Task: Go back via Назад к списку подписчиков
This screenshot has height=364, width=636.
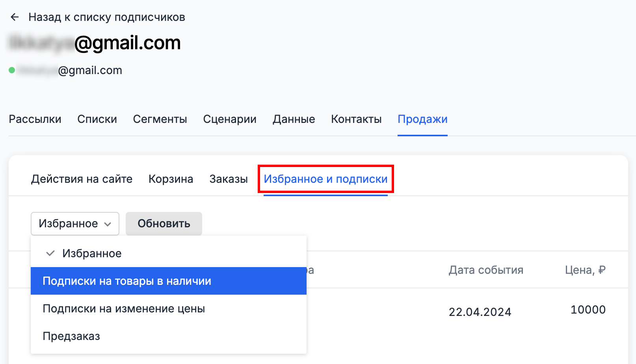Action: point(107,17)
